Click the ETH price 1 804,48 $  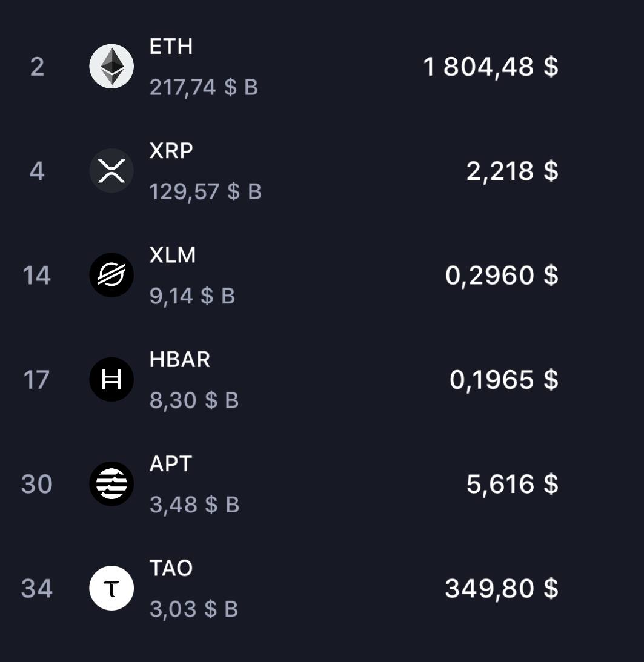pos(491,67)
